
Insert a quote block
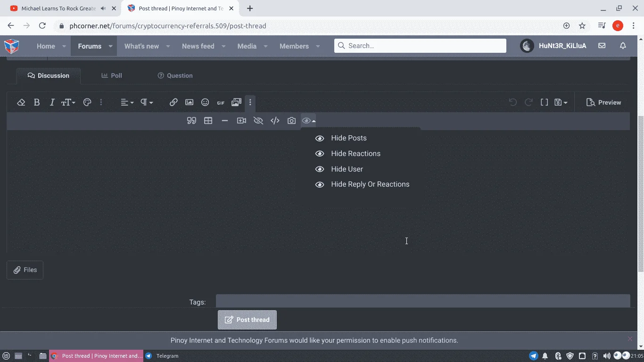point(191,121)
